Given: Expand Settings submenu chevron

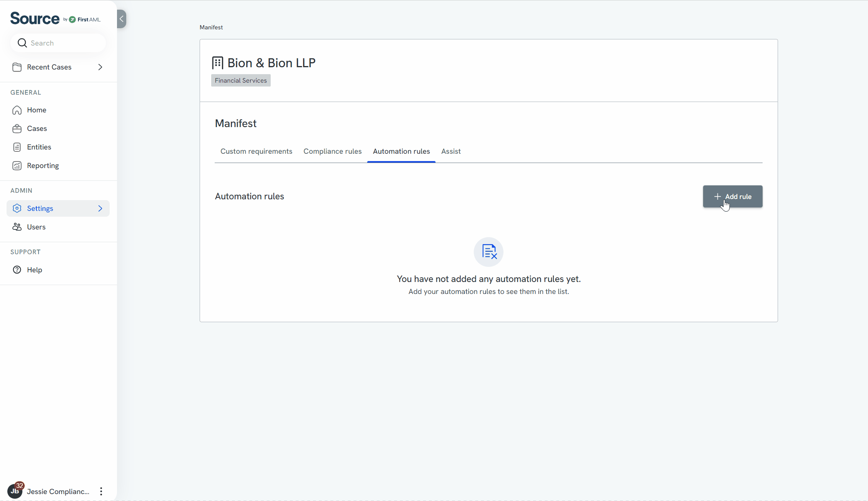Looking at the screenshot, I should coord(100,209).
